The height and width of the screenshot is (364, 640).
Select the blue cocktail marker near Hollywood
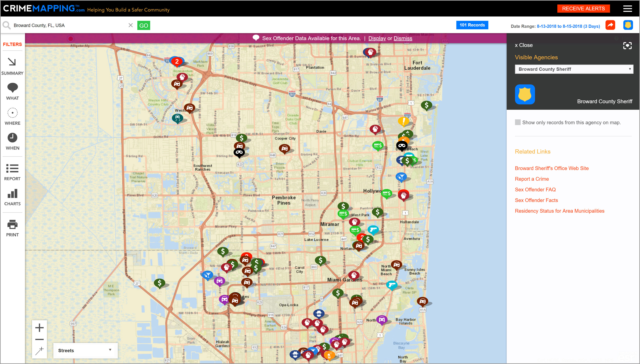(x=401, y=177)
